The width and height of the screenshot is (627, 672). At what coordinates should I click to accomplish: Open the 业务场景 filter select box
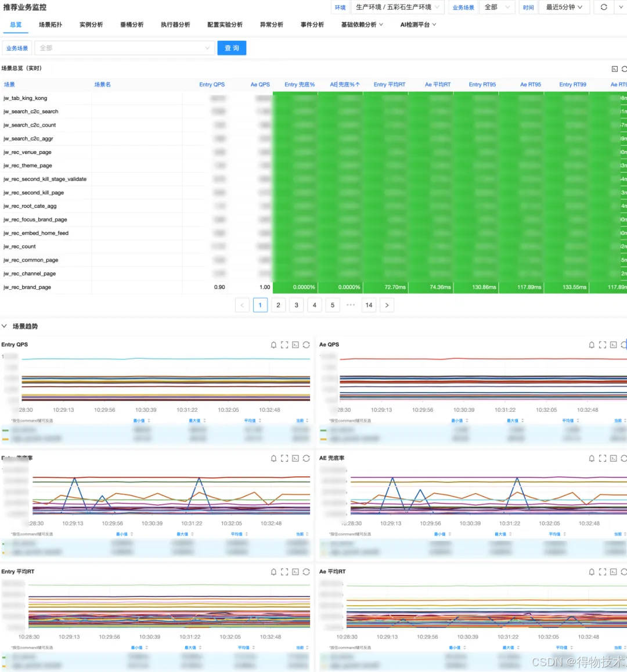click(124, 48)
